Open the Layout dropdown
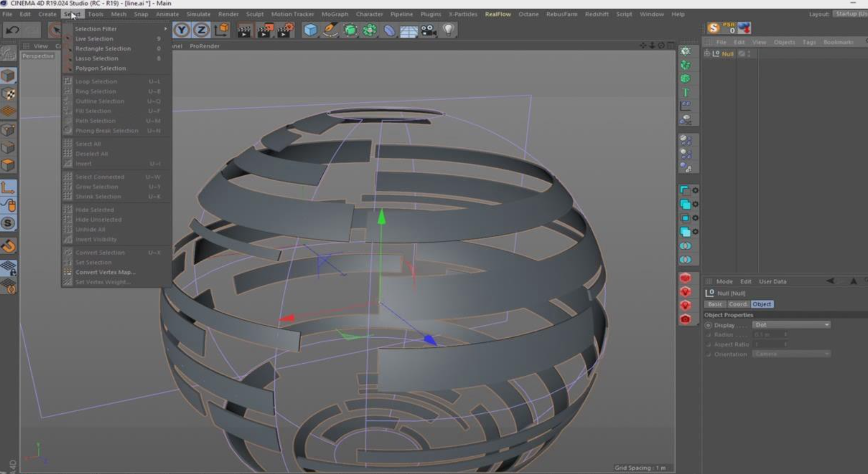 click(850, 14)
